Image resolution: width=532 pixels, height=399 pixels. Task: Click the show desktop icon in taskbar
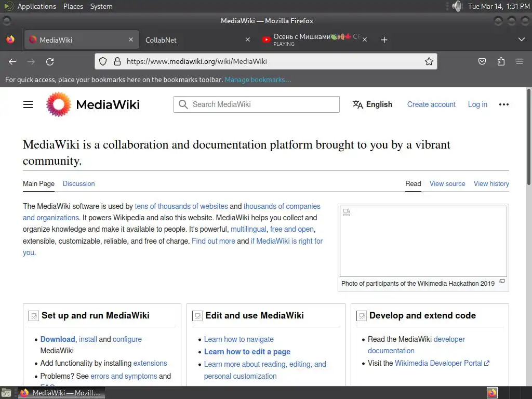(6, 393)
